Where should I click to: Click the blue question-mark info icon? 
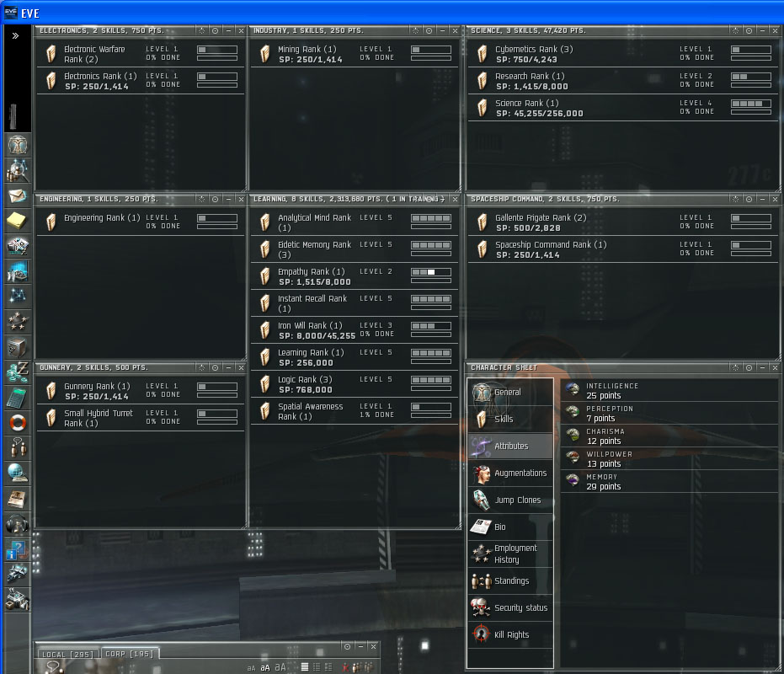tap(18, 549)
